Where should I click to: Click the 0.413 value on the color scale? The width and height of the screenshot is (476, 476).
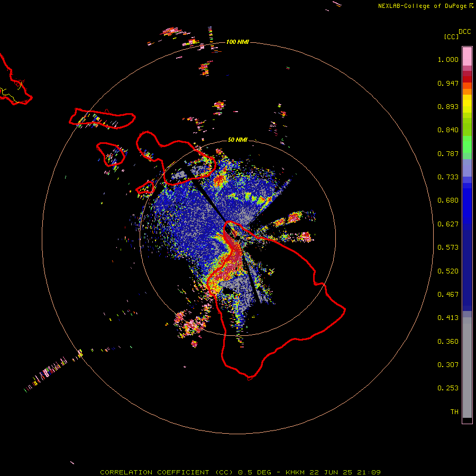tap(448, 318)
